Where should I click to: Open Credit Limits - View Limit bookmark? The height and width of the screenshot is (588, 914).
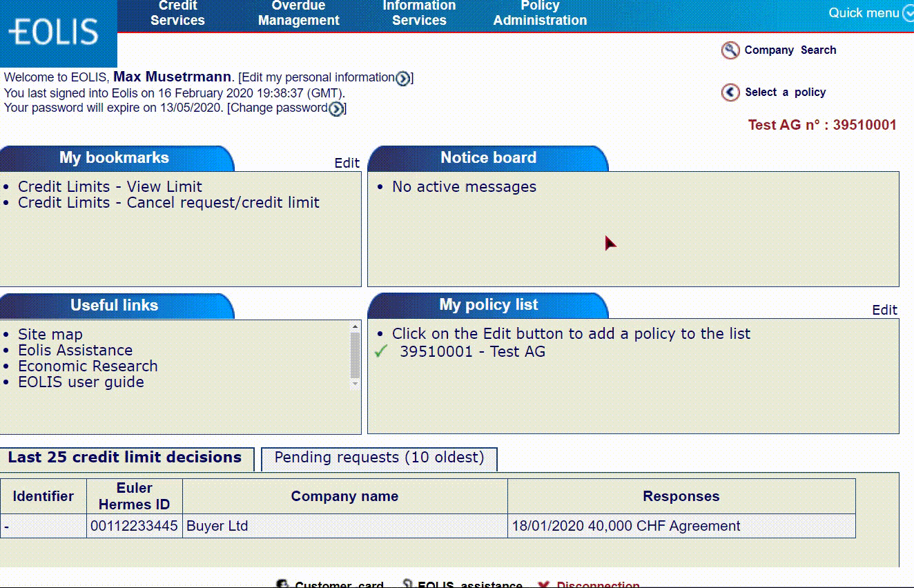click(110, 187)
